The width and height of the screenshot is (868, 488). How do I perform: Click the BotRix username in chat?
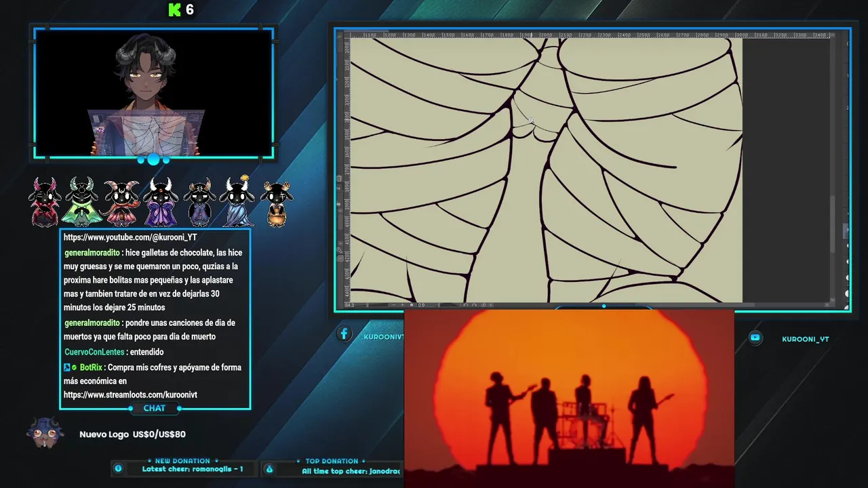(91, 367)
